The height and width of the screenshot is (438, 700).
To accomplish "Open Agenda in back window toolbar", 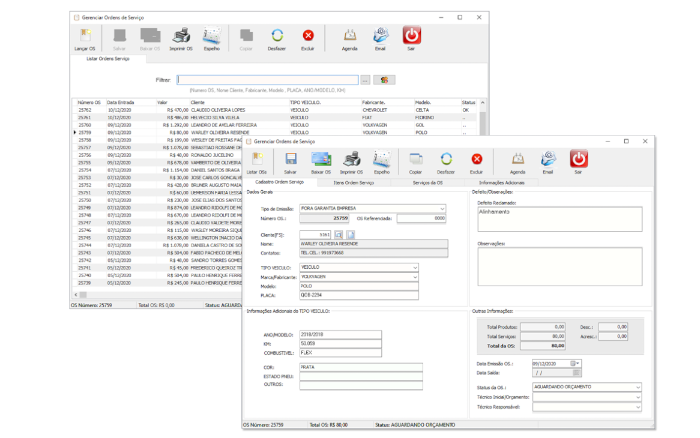I will tap(350, 39).
